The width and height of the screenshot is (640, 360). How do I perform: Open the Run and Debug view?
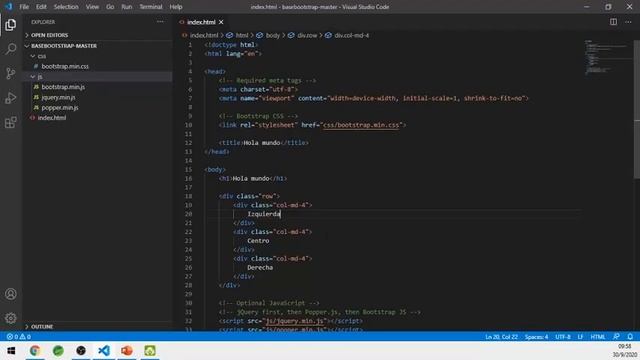(11, 98)
